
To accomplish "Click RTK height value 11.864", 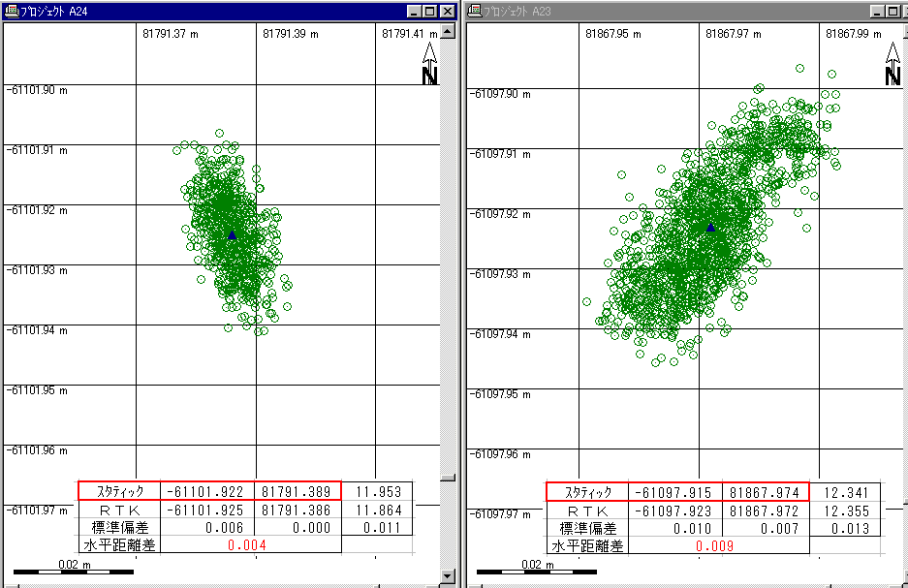I will [379, 510].
